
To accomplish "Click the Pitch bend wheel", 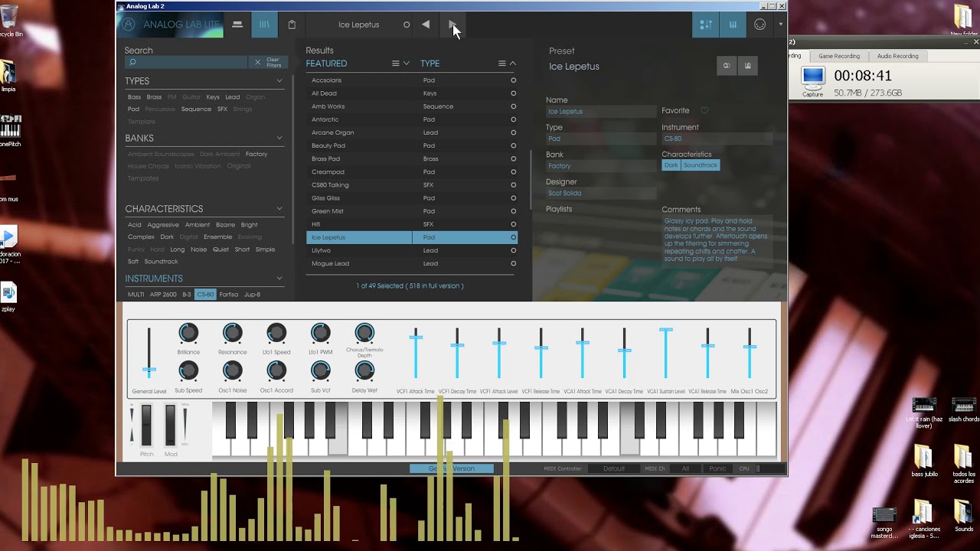I will pyautogui.click(x=146, y=425).
